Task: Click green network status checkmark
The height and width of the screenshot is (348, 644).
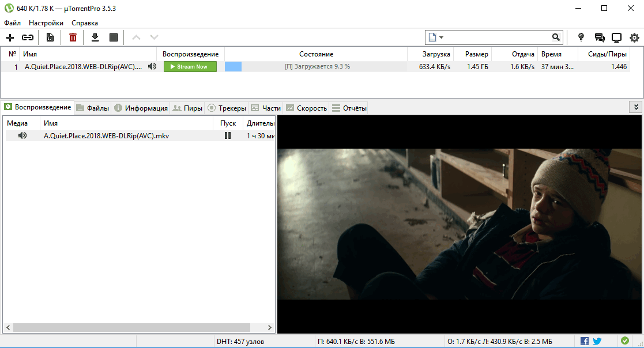Action: click(x=625, y=341)
